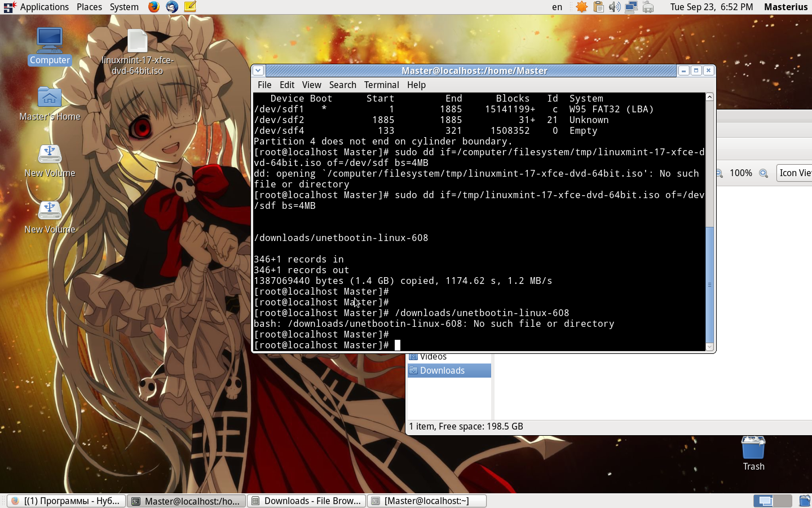
Task: Switch to the Downloads - File Browser taskbar button
Action: click(306, 501)
